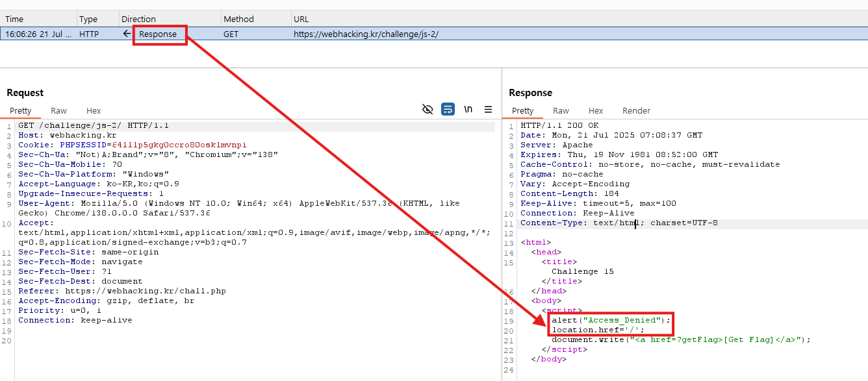Toggle the \n show newlines button
Screen dimensions: 868x381
(x=468, y=109)
